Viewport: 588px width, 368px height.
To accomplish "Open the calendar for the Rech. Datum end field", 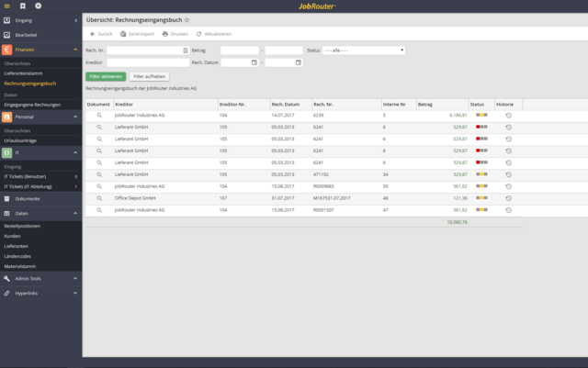I will (x=299, y=62).
